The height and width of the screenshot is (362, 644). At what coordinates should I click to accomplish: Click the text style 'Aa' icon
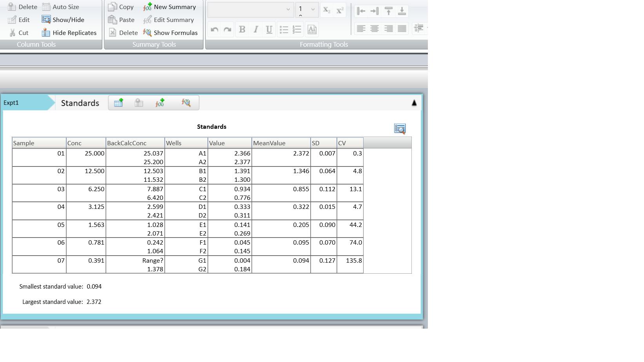click(x=312, y=29)
